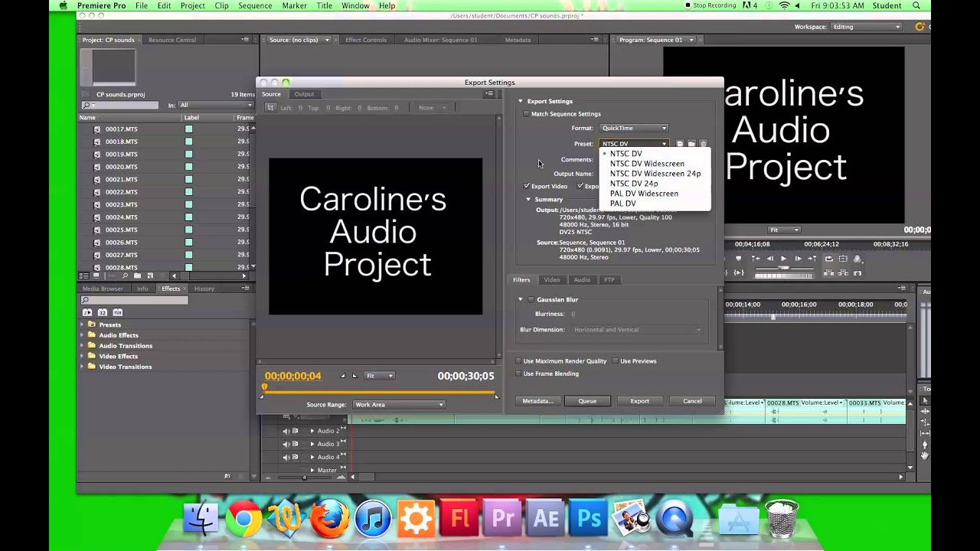
Task: Mute Audio 3 track speaker toggle
Action: coord(286,444)
